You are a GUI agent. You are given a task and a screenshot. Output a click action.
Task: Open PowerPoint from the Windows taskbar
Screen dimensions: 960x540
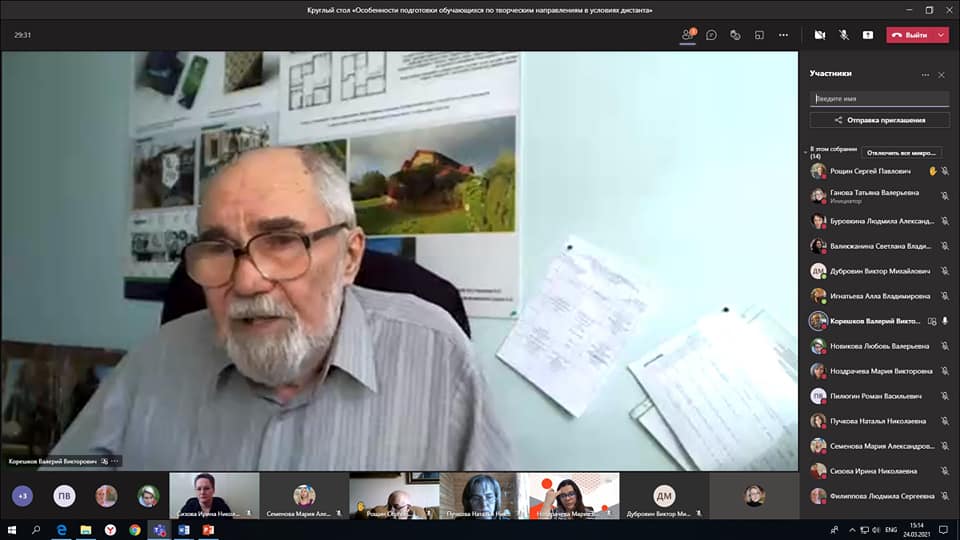(208, 529)
